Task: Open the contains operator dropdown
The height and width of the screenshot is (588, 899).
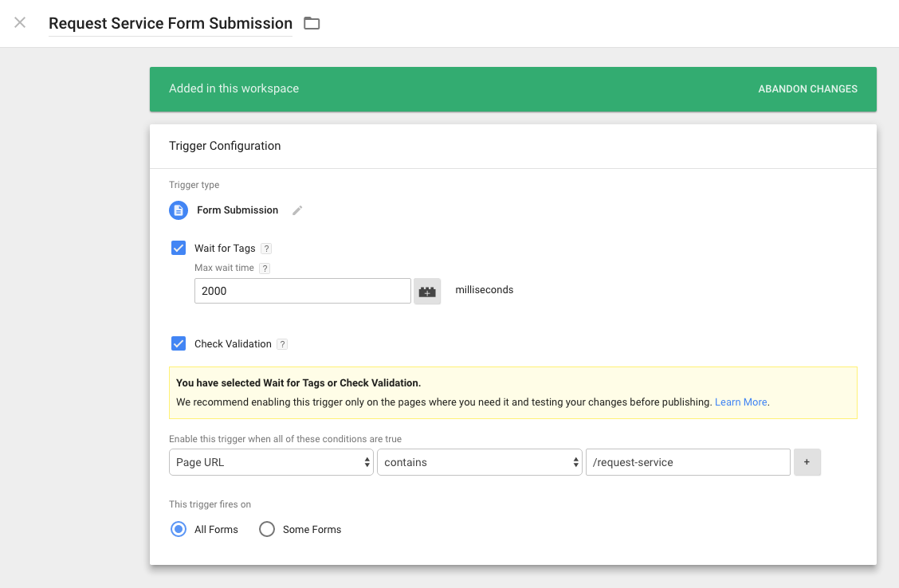Action: click(479, 462)
